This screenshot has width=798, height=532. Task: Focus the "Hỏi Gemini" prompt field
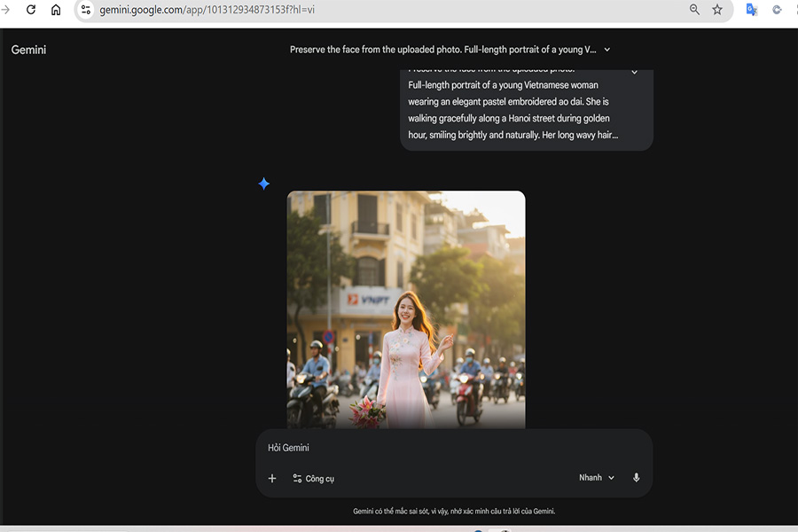[443, 448]
